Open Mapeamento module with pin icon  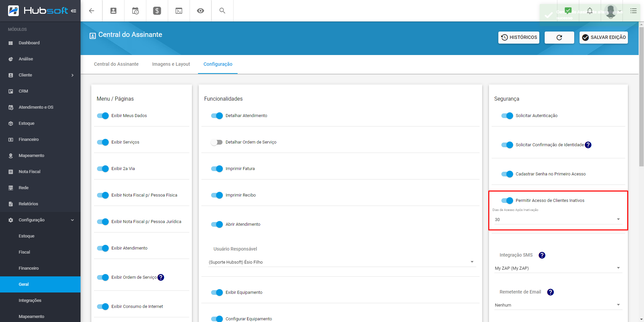point(40,156)
